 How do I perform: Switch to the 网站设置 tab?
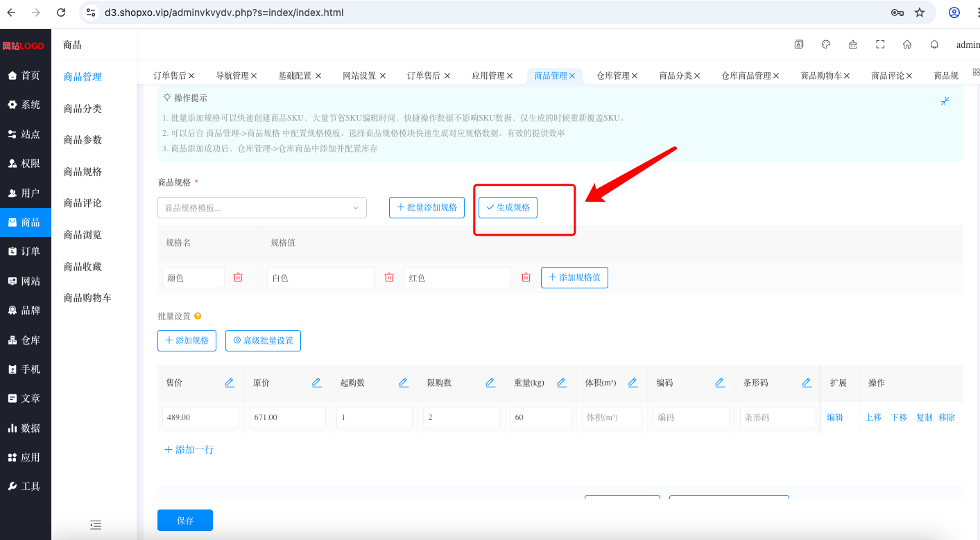[359, 76]
